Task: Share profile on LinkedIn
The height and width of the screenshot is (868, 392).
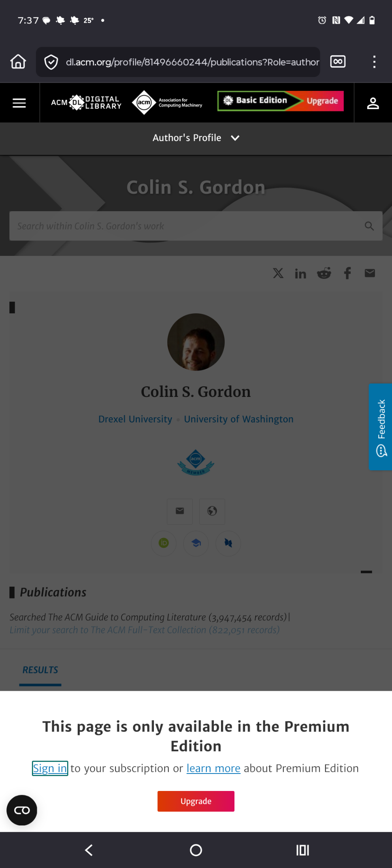Action: (x=300, y=274)
